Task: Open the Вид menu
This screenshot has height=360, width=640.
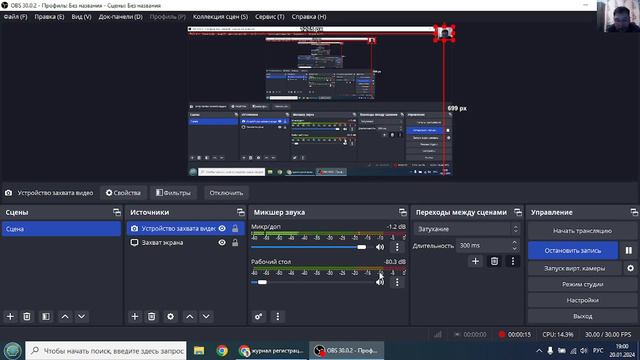Action: (81, 17)
